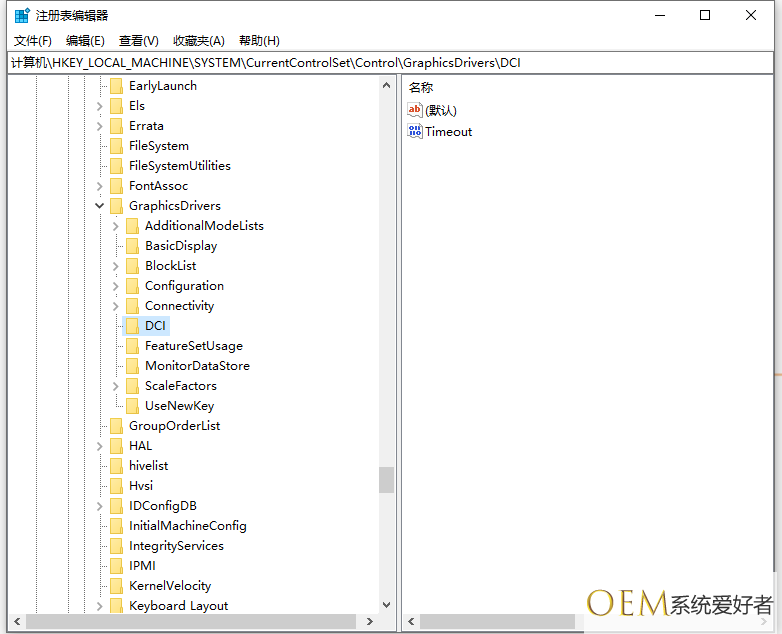Click the (默认) string value icon
The height and width of the screenshot is (634, 782).
tap(415, 110)
